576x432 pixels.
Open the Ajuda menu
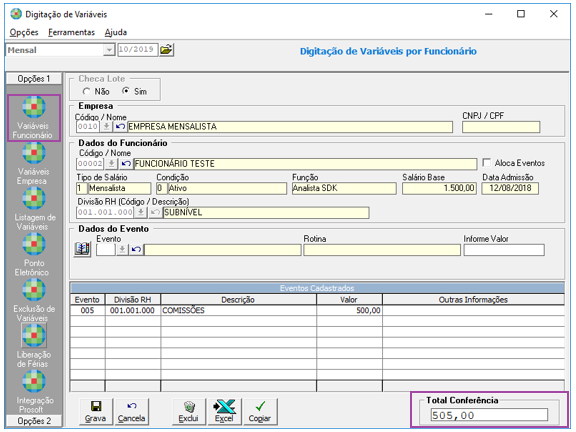tap(116, 32)
